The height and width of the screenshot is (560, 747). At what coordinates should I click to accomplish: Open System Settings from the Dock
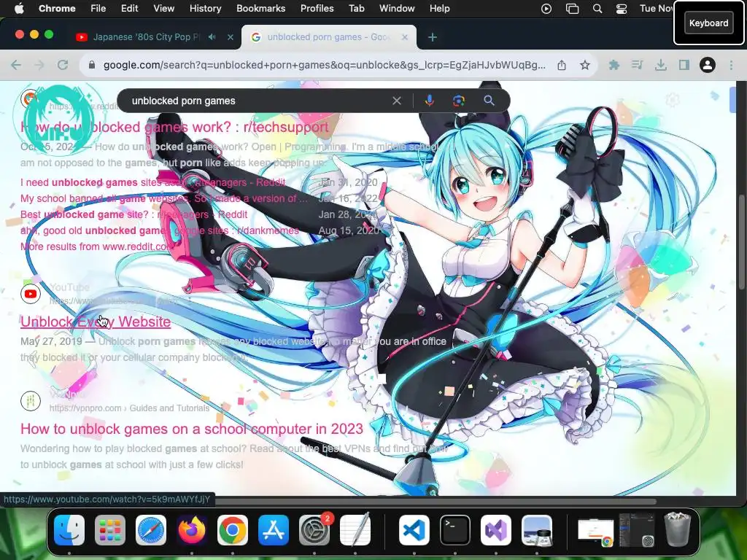click(x=314, y=530)
